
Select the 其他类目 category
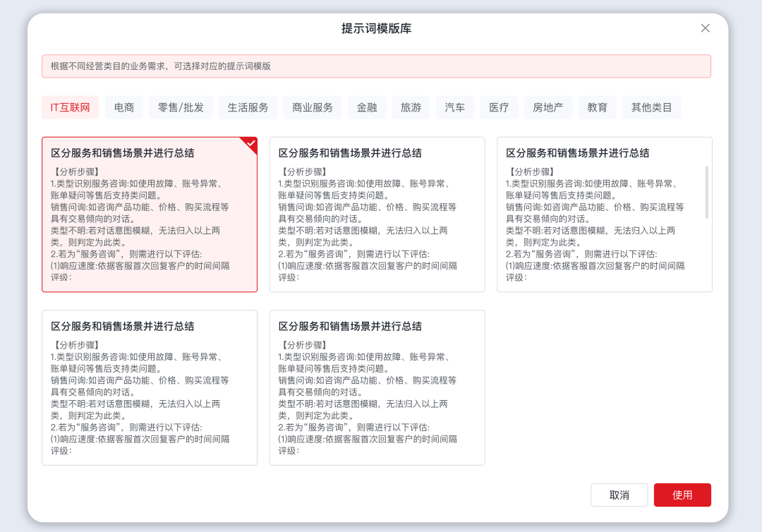coord(651,107)
